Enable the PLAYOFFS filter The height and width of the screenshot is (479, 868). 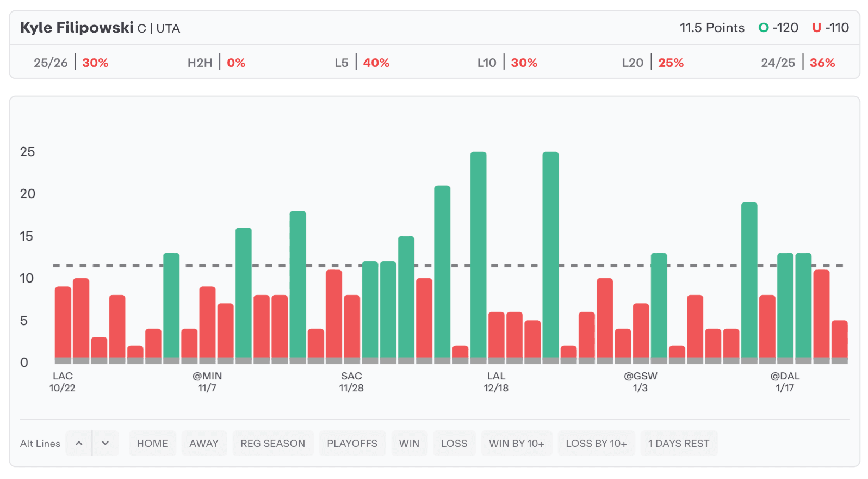pyautogui.click(x=352, y=443)
